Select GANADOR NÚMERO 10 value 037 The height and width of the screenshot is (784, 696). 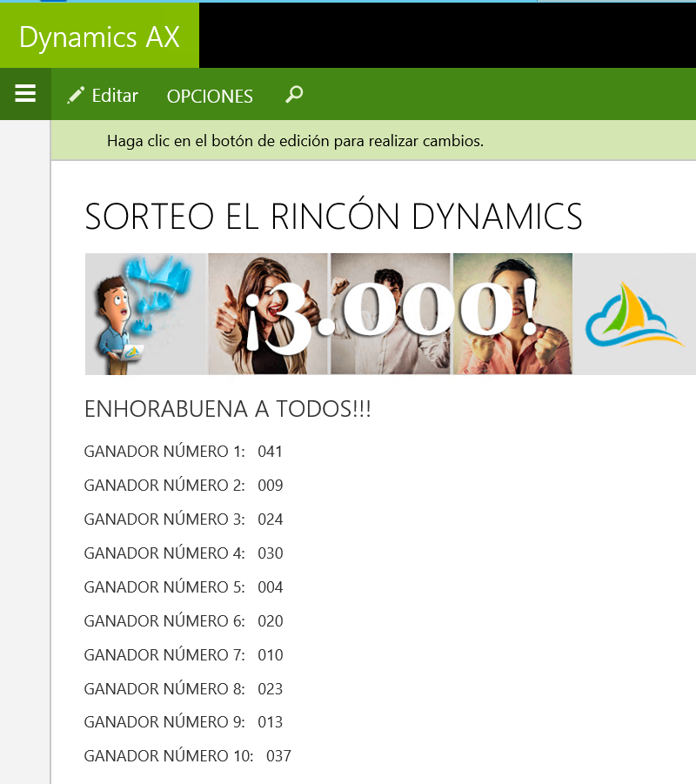(x=278, y=756)
